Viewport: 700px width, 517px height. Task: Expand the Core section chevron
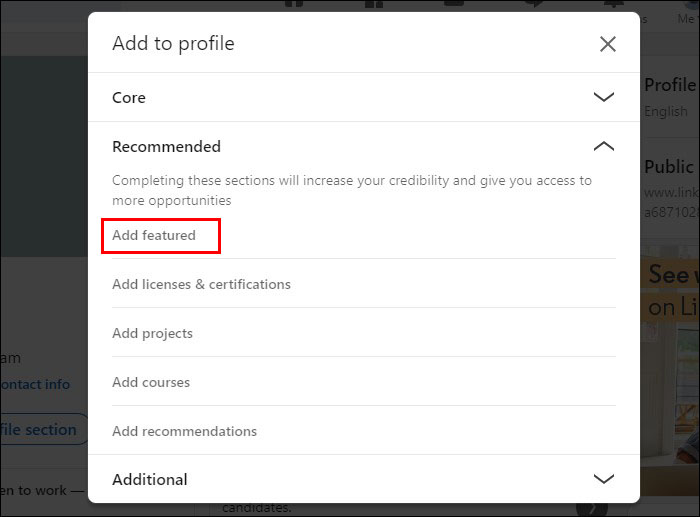(x=603, y=98)
